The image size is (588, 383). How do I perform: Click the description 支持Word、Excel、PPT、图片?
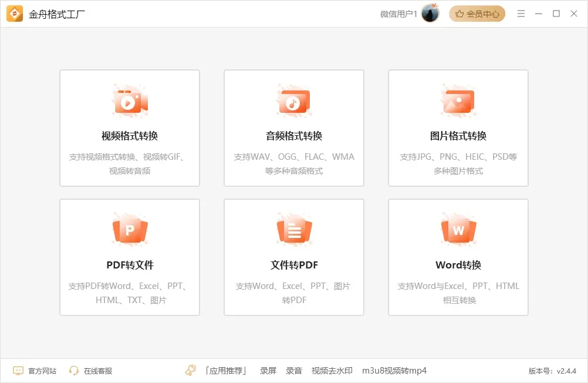pos(293,286)
